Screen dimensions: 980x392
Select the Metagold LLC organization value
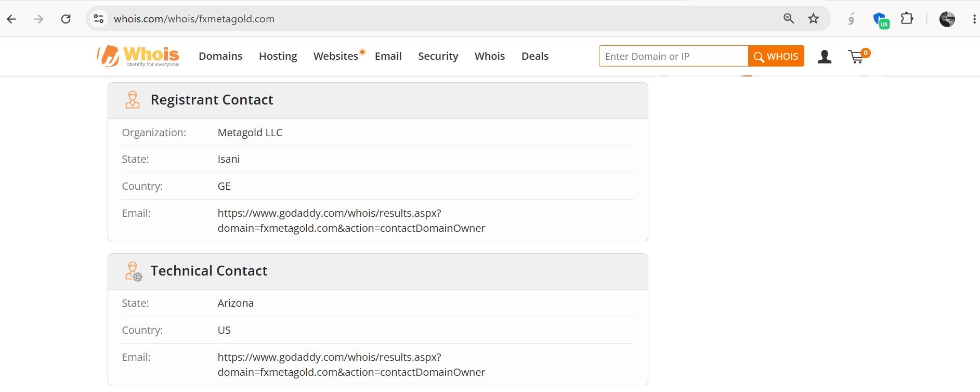[250, 133]
